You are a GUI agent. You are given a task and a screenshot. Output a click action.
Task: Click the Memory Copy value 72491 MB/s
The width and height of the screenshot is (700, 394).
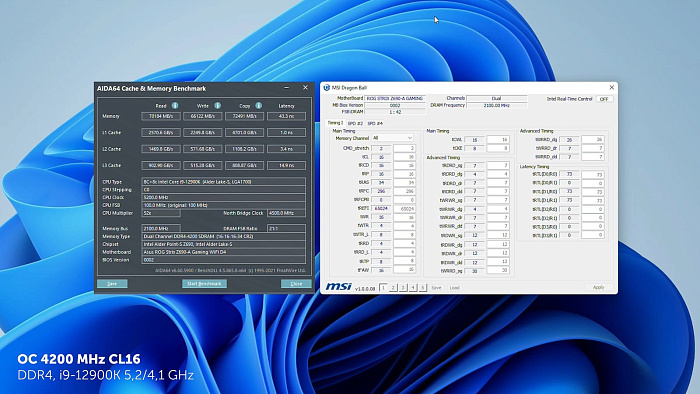click(244, 116)
